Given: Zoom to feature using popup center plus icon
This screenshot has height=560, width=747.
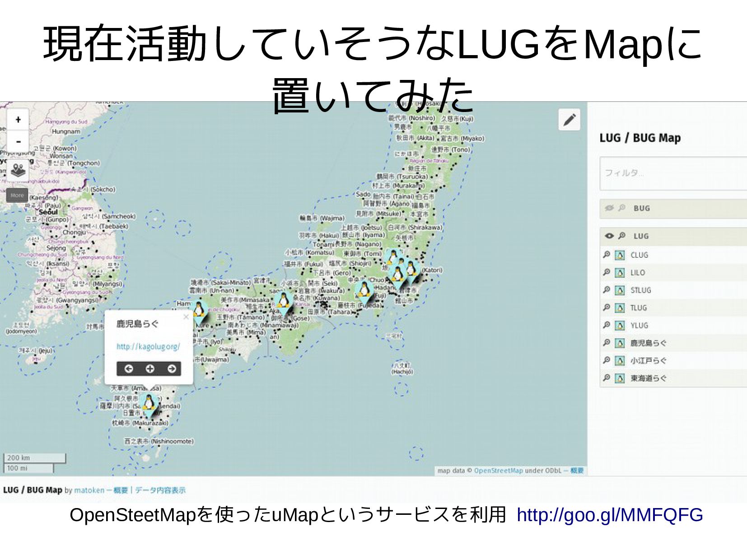Looking at the screenshot, I should pyautogui.click(x=150, y=369).
